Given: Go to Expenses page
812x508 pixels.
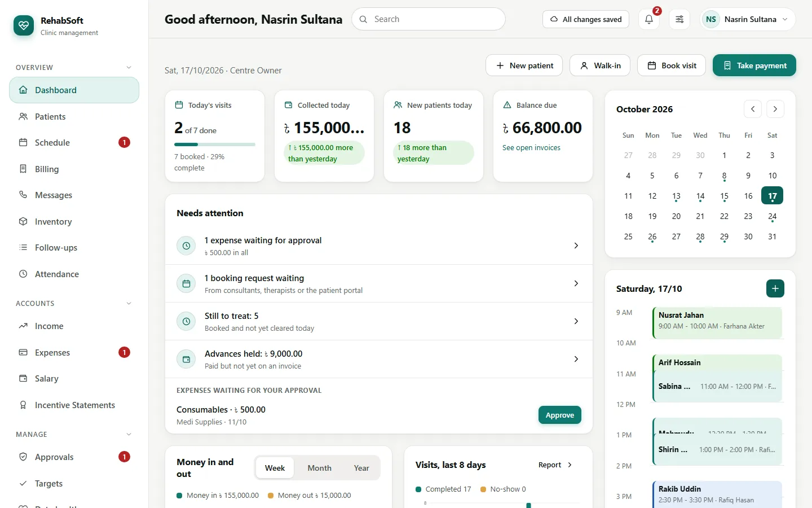Looking at the screenshot, I should click(x=74, y=352).
